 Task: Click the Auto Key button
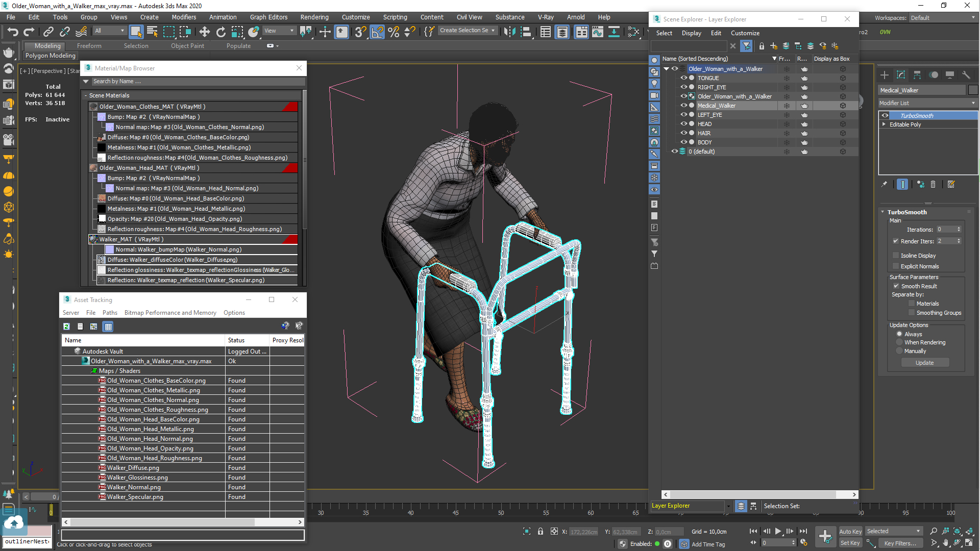point(850,532)
